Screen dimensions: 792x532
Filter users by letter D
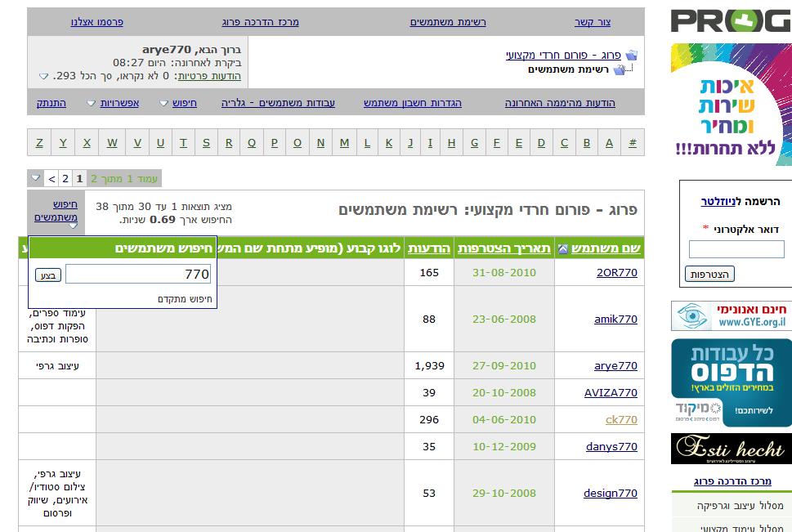point(541,143)
